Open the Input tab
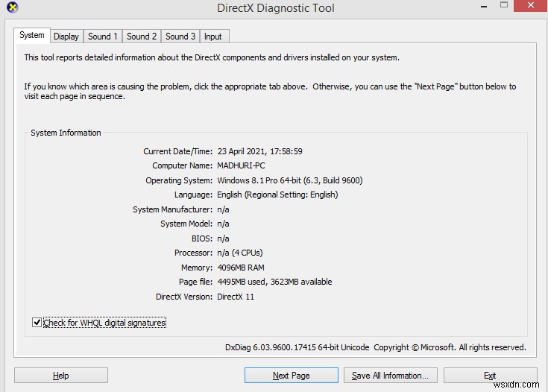Screen dimensions: 548x392 [x=213, y=37]
